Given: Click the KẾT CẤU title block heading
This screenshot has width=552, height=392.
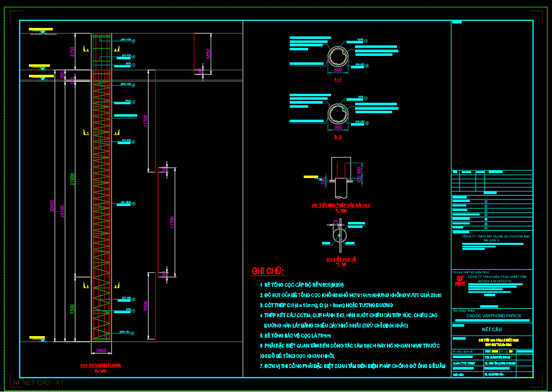Looking at the screenshot, I should [x=492, y=329].
